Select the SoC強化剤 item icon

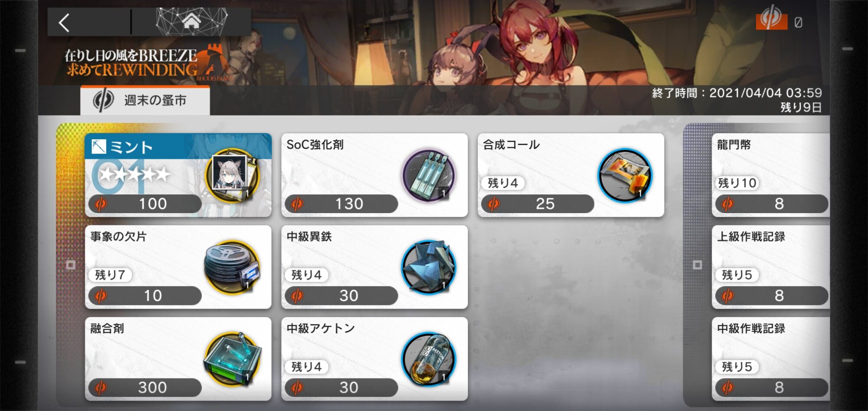point(429,176)
